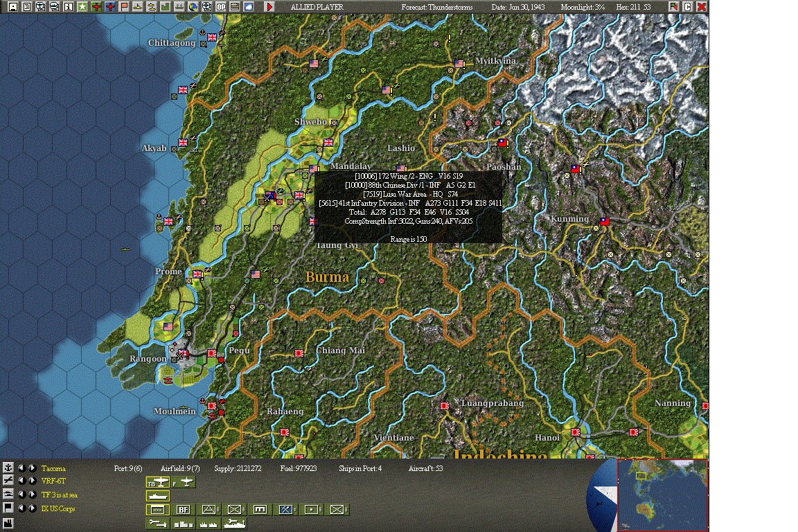Open 'TF 3 is at sea' task force
798x532 pixels.
click(59, 495)
